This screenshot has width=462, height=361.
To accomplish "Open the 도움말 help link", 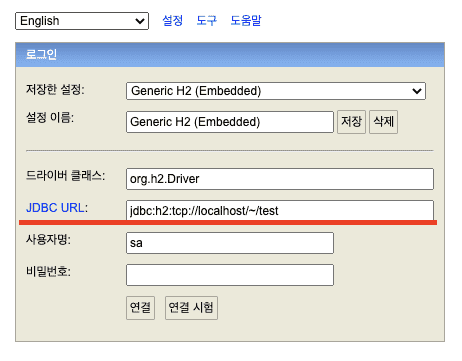I will tap(246, 21).
